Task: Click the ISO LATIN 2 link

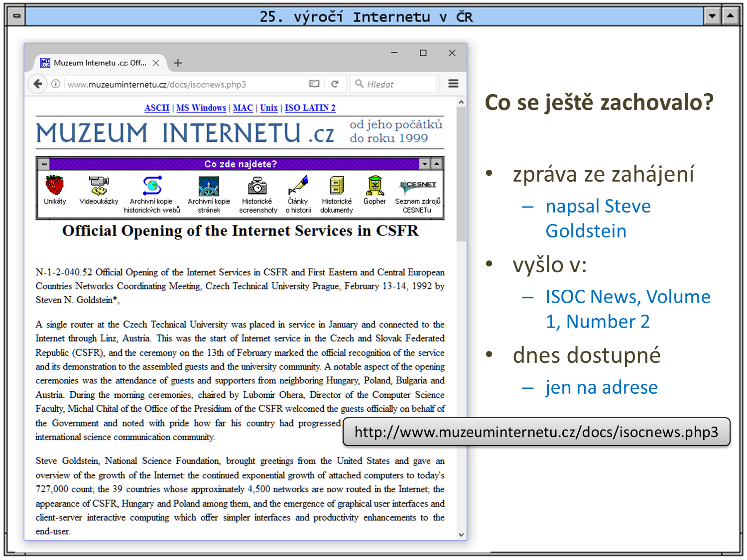Action: pyautogui.click(x=310, y=108)
